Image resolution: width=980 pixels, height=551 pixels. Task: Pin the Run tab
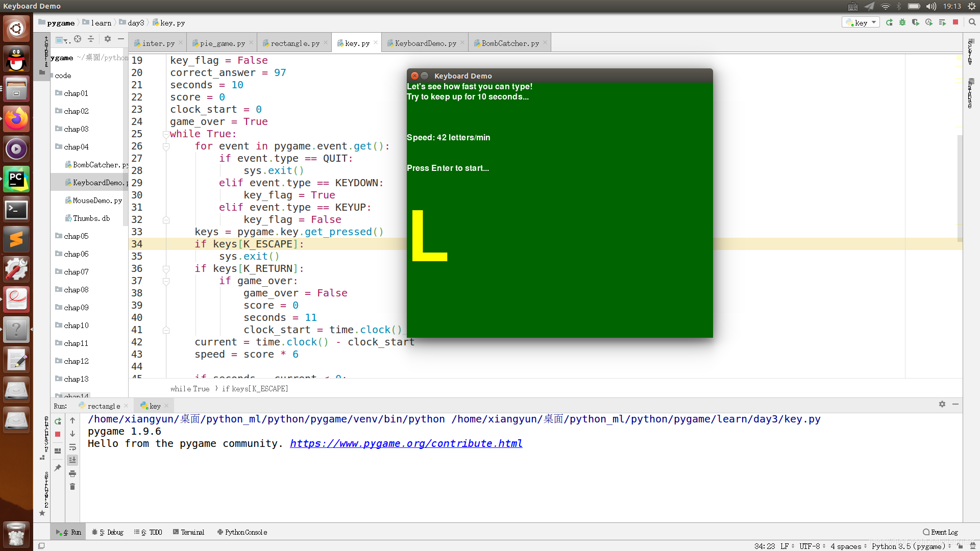[x=58, y=467]
